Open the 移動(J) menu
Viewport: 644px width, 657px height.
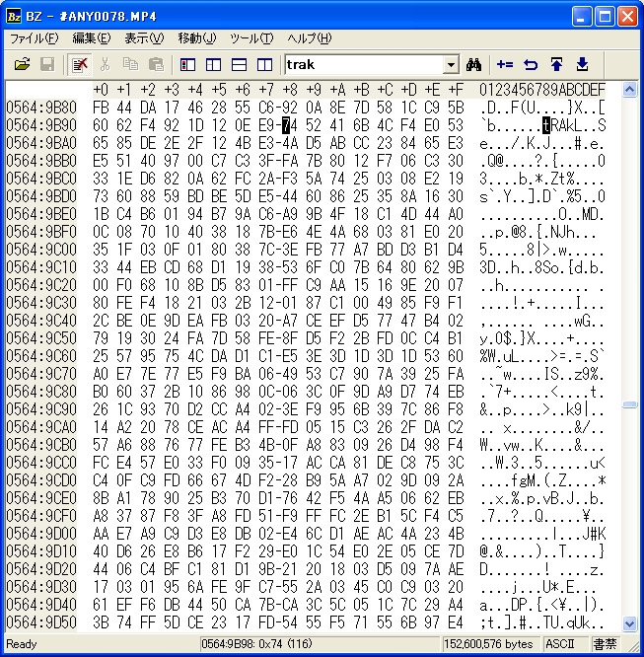click(x=197, y=38)
